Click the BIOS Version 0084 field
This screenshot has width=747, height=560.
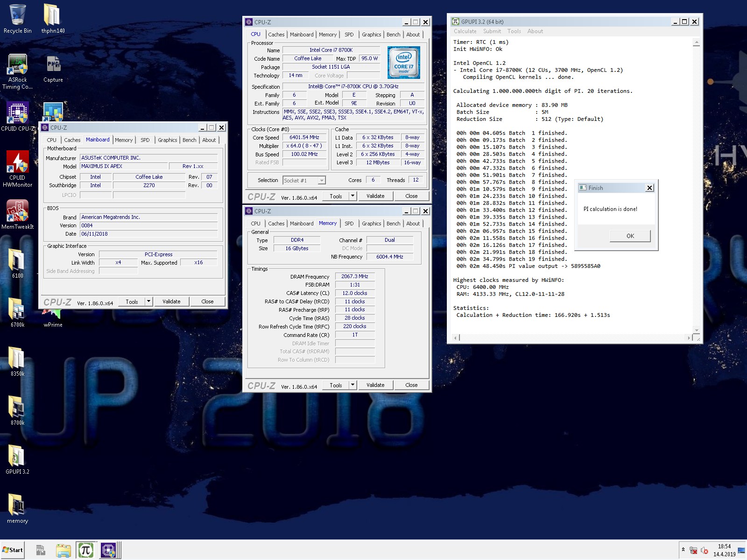(x=148, y=225)
